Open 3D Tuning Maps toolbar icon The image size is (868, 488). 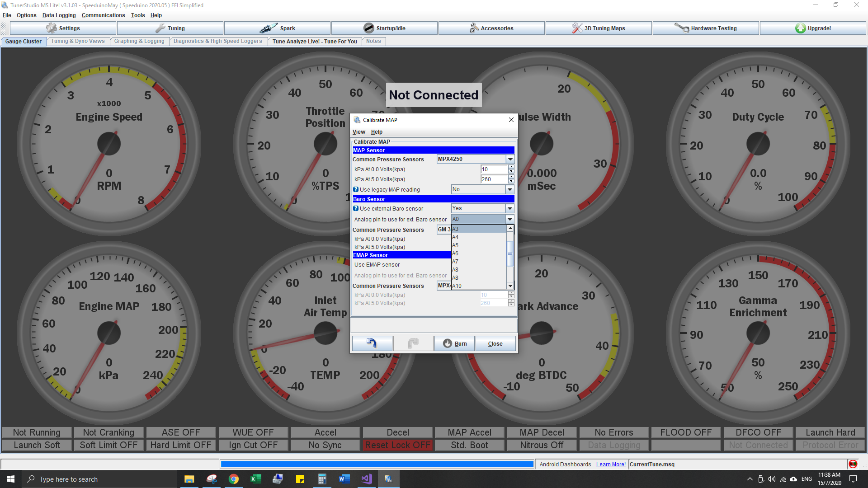[576, 28]
